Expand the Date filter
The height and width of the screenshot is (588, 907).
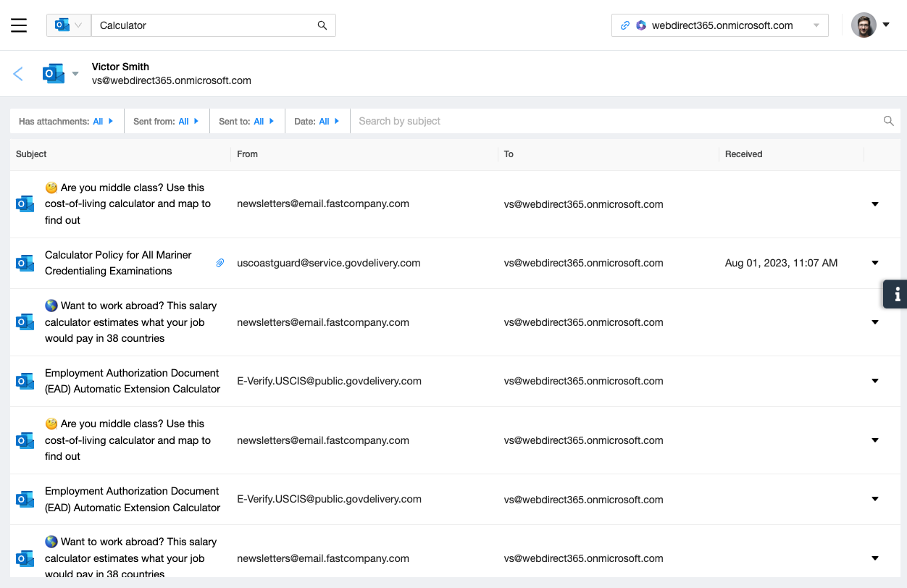pos(317,121)
